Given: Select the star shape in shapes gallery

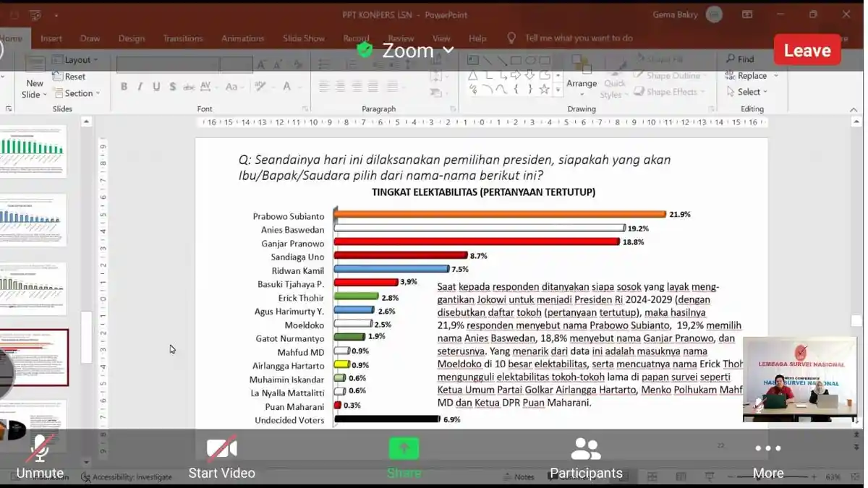Looking at the screenshot, I should coord(544,90).
